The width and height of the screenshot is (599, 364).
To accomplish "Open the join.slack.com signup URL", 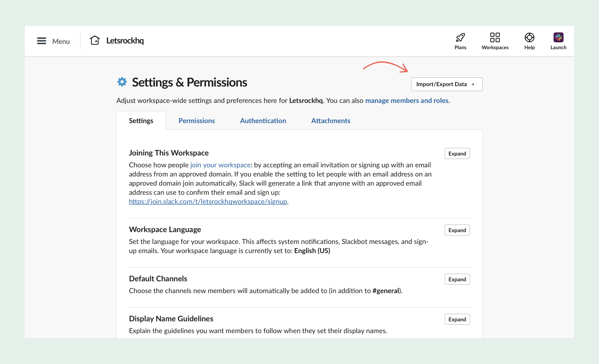I will [x=208, y=202].
